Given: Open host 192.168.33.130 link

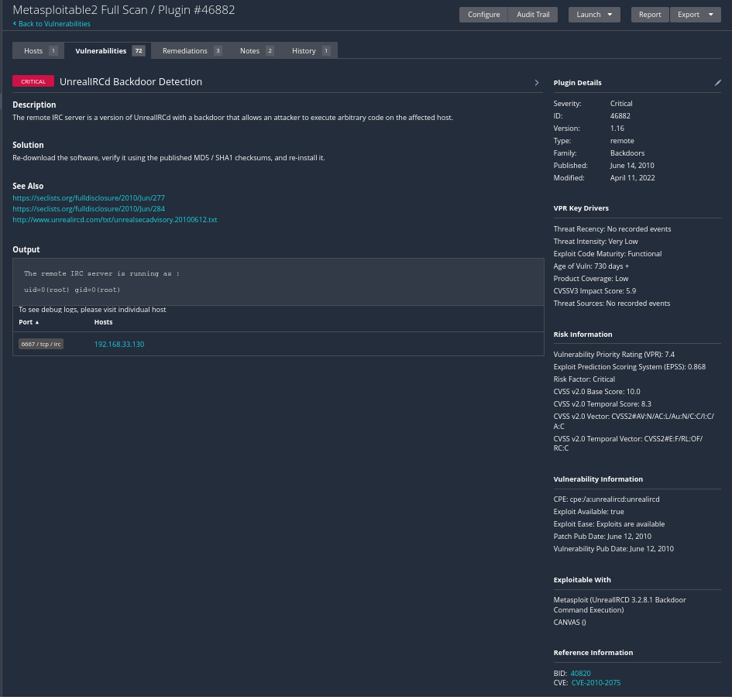Looking at the screenshot, I should pos(119,344).
